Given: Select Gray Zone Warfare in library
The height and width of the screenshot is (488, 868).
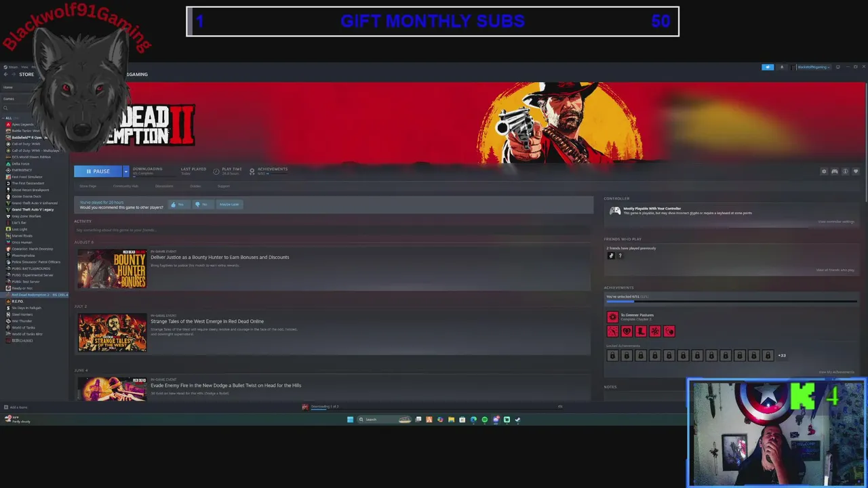Looking at the screenshot, I should (26, 216).
